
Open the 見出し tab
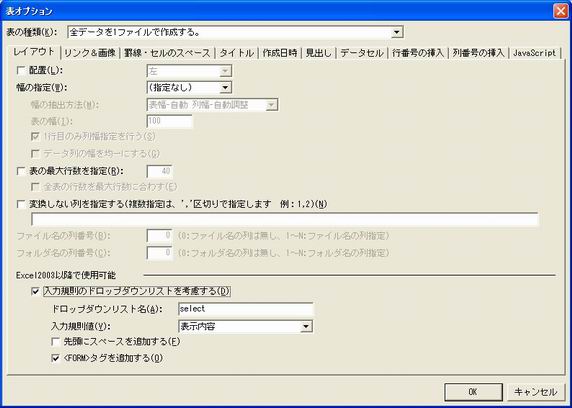point(318,53)
